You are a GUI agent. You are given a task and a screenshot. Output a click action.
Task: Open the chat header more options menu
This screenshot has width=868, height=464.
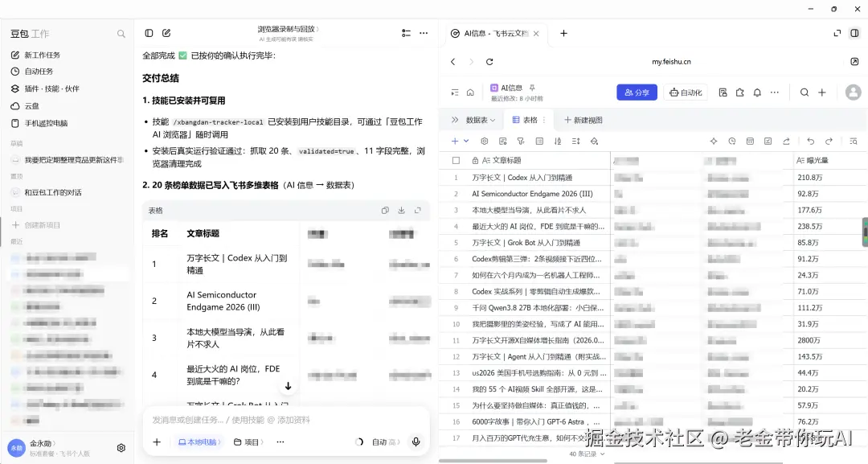pyautogui.click(x=424, y=33)
